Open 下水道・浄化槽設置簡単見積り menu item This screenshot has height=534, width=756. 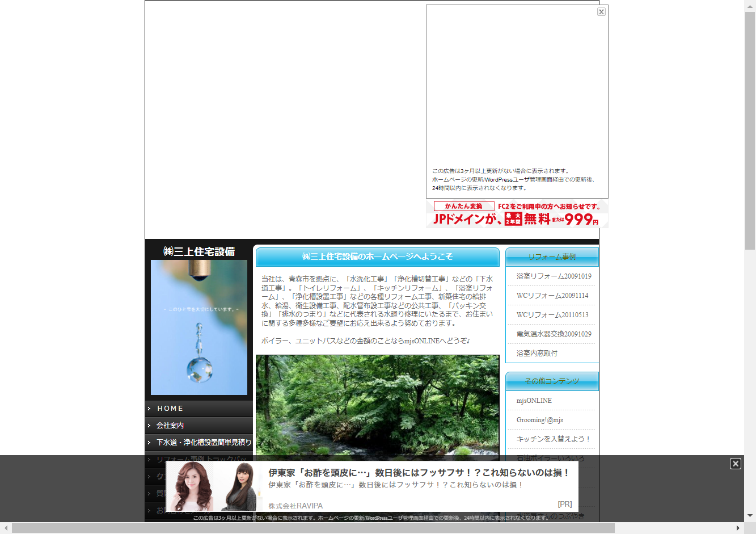pos(204,443)
